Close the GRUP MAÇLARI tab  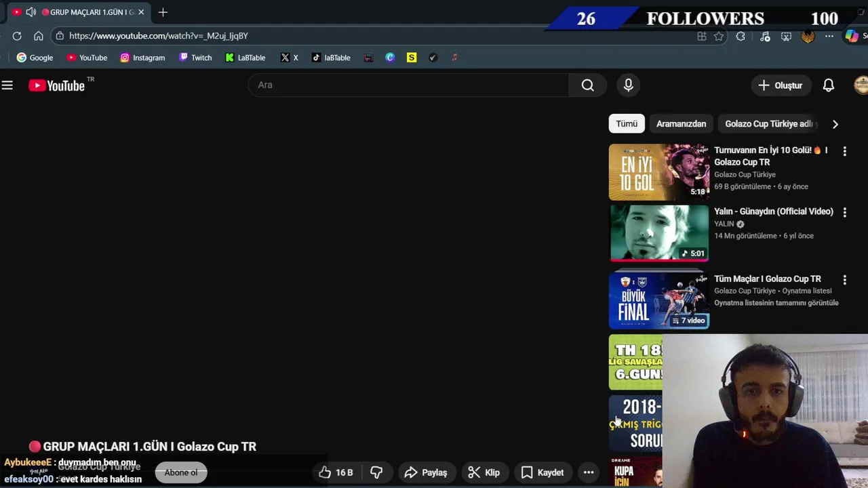[x=141, y=12]
